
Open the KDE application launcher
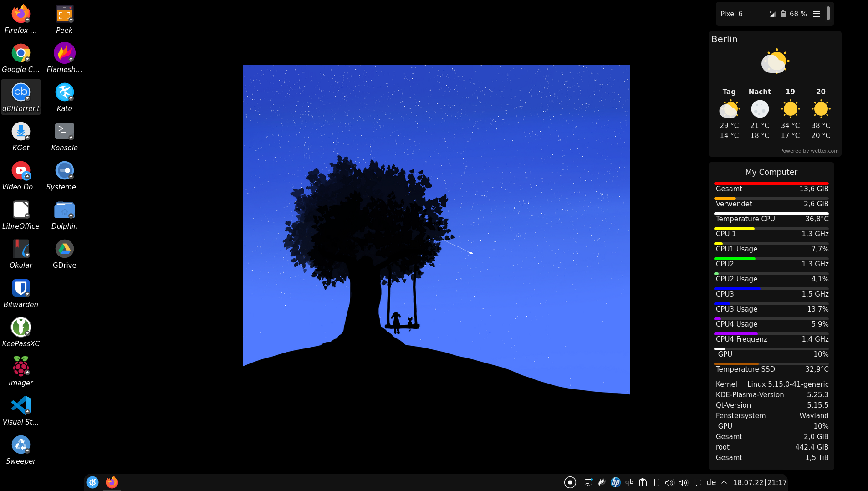point(92,482)
